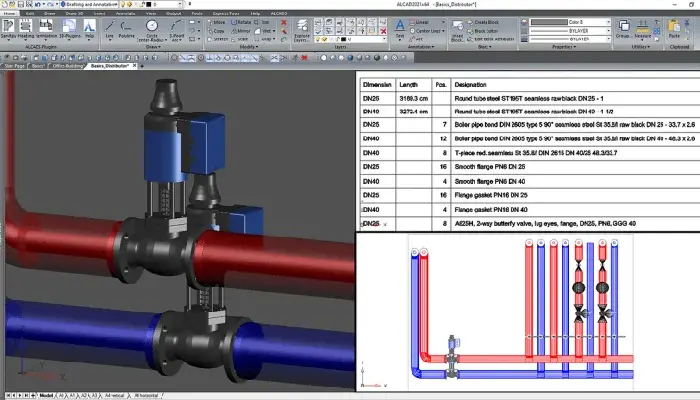The width and height of the screenshot is (700, 400).
Task: Switch to the Office-Building drawing tab
Action: coord(66,65)
